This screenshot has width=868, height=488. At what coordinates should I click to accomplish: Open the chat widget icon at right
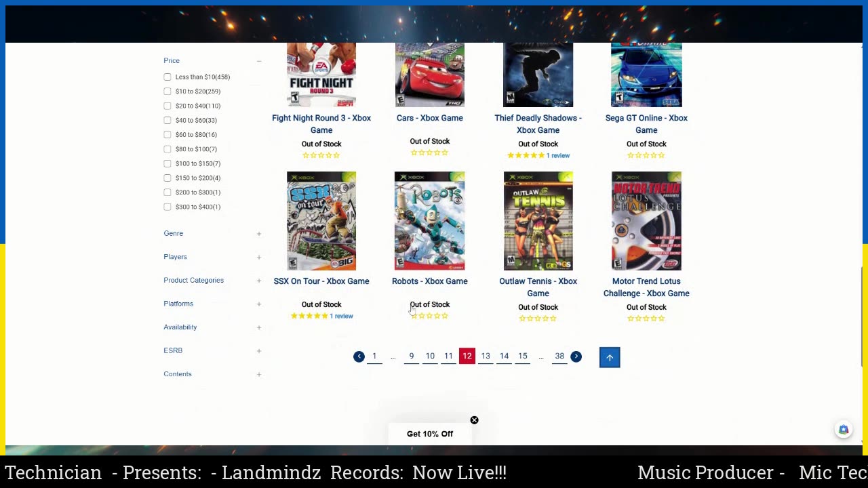pos(844,430)
